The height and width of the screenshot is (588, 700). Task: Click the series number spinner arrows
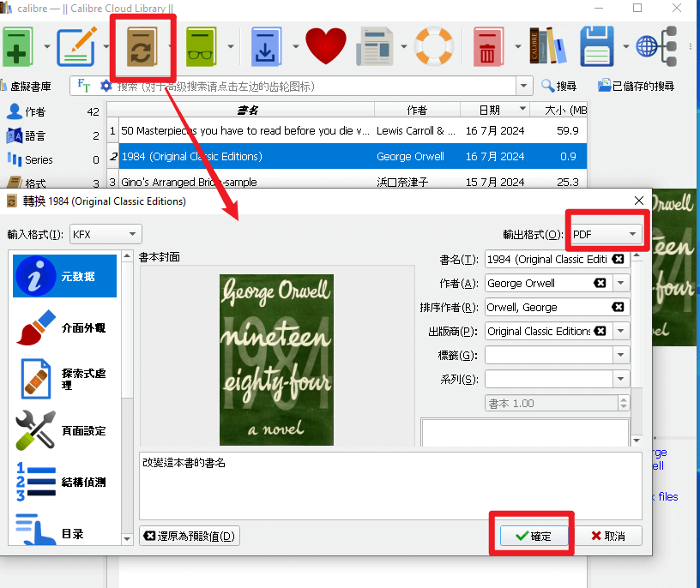[x=623, y=403]
